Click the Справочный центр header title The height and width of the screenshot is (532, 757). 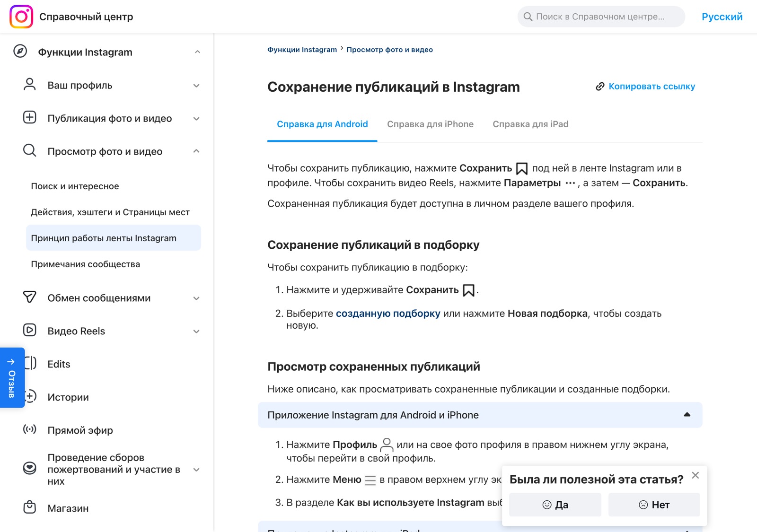point(86,17)
